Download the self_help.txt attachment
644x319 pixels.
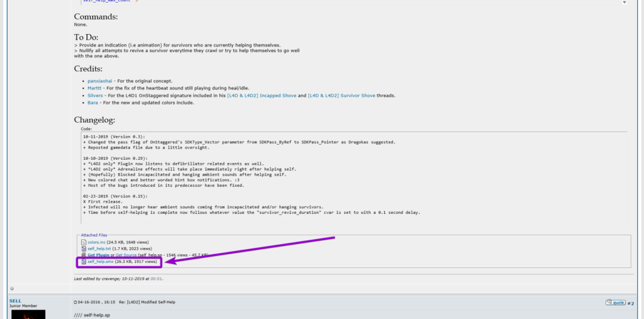[99, 249]
